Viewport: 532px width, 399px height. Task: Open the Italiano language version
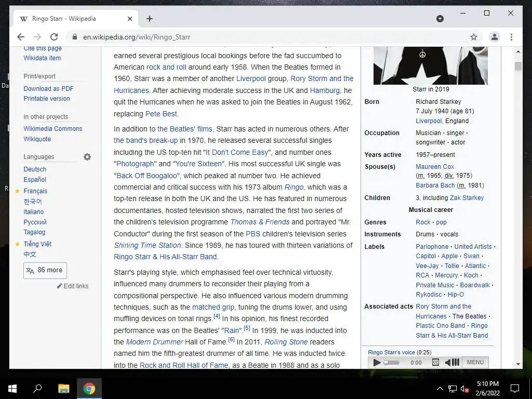(x=34, y=212)
